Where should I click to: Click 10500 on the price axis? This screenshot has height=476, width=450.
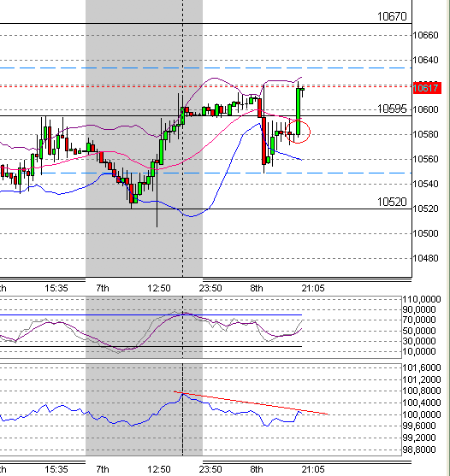pos(425,233)
